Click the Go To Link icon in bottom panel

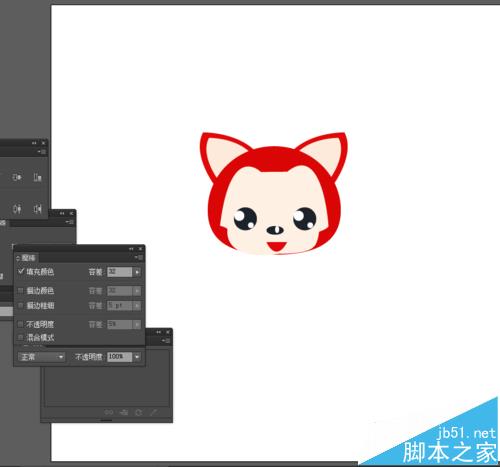click(x=124, y=413)
